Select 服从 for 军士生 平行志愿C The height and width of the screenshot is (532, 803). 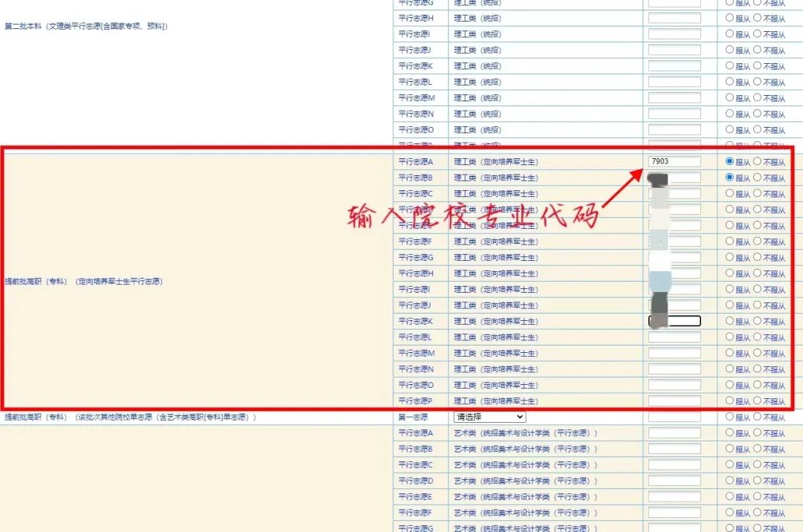(x=729, y=193)
